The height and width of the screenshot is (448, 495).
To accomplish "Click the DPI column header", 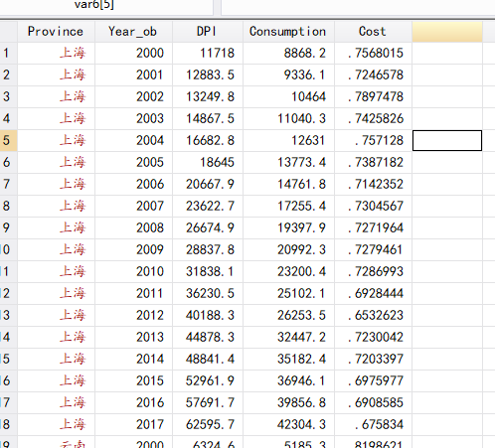I will [208, 32].
